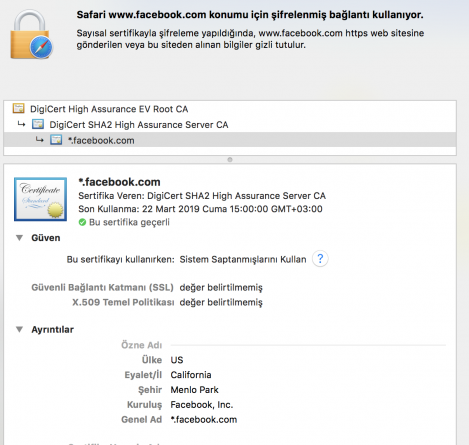Select DigiCert High Assurance EV Root CA row
Screen dimensions: 469x445
pos(230,109)
